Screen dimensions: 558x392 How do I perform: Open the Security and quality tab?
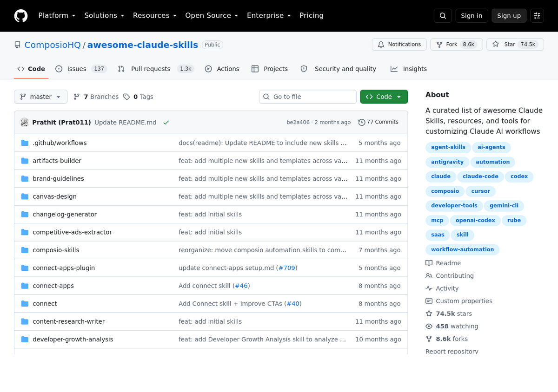click(x=338, y=69)
